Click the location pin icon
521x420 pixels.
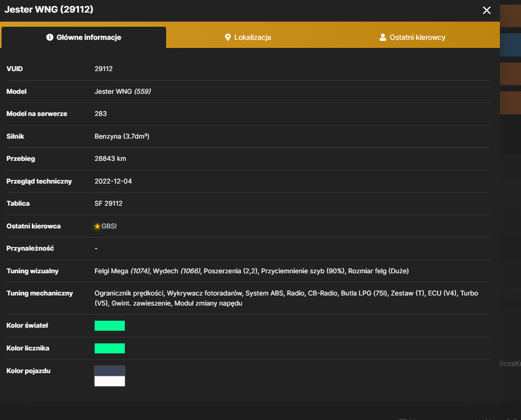228,38
